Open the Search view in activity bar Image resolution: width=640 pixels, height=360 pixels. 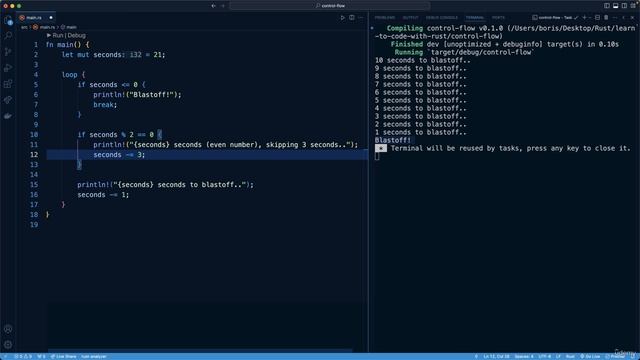pyautogui.click(x=8, y=36)
